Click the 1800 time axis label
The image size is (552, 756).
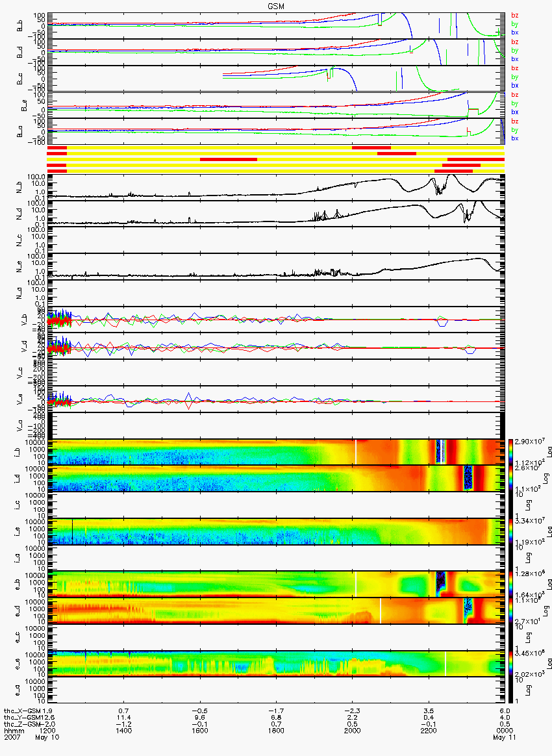tap(276, 731)
